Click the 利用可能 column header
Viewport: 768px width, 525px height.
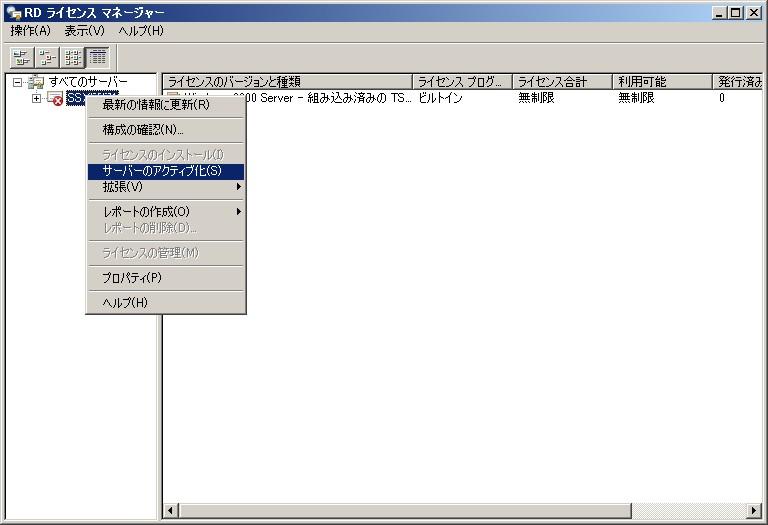(x=661, y=82)
